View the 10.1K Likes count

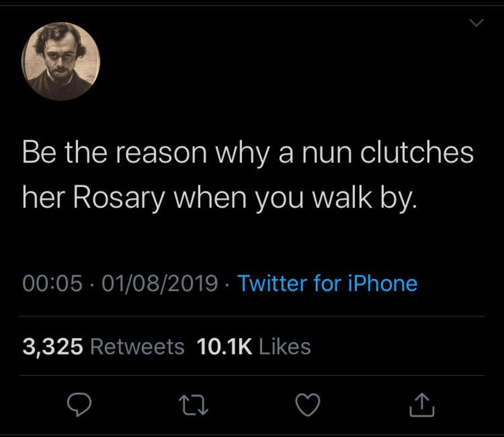(254, 345)
